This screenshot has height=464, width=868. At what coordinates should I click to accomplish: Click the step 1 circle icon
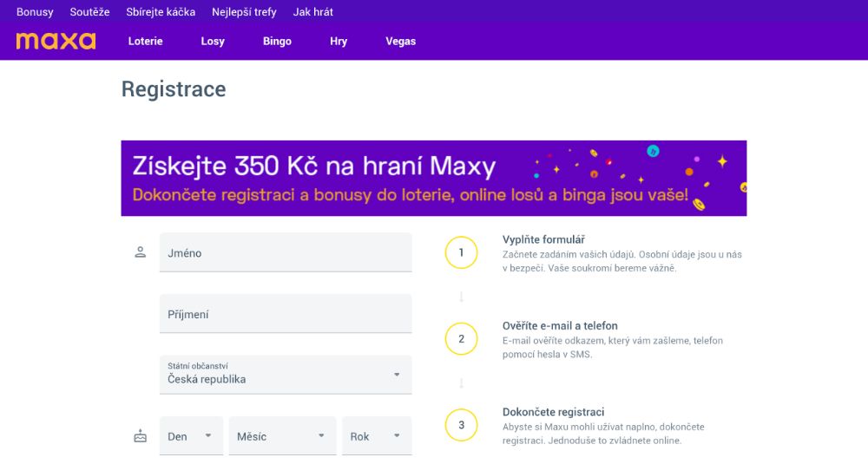(461, 252)
